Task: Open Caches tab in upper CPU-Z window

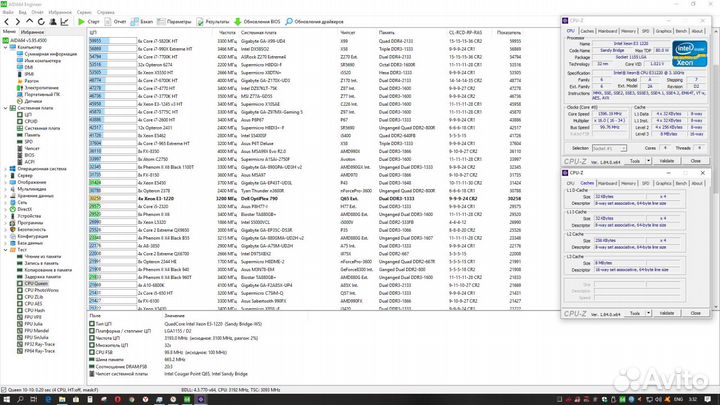Action: (587, 31)
